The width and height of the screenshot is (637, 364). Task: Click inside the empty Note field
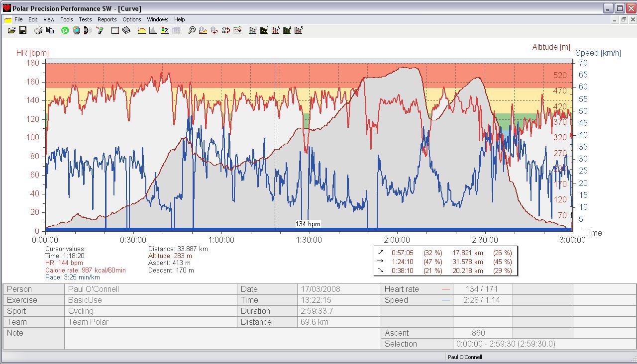[222, 338]
